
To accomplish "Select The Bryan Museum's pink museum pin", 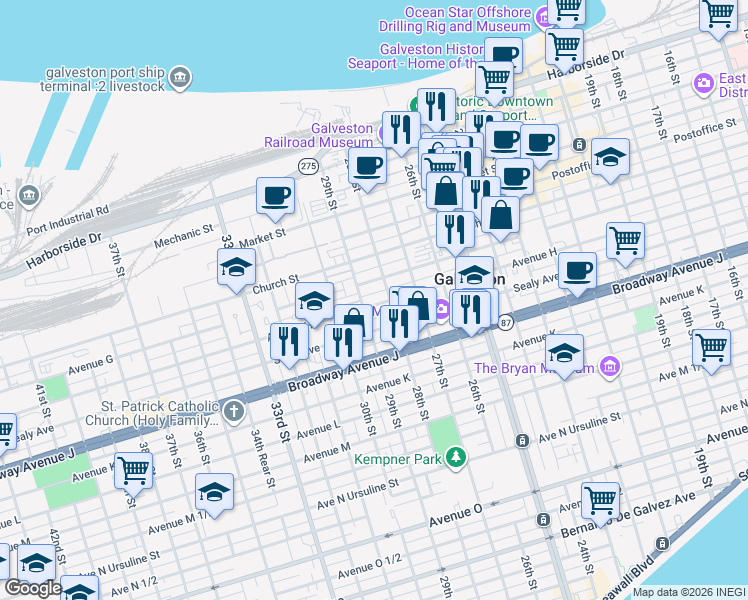I will pos(610,367).
